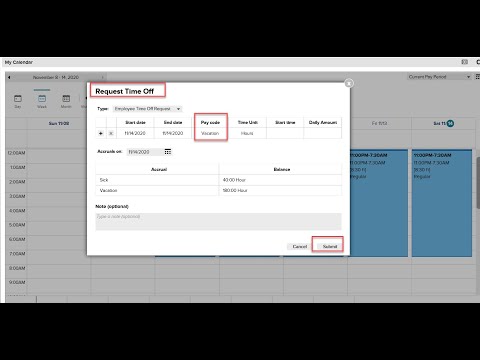Click the calendar vertical scrollbar

(478, 183)
